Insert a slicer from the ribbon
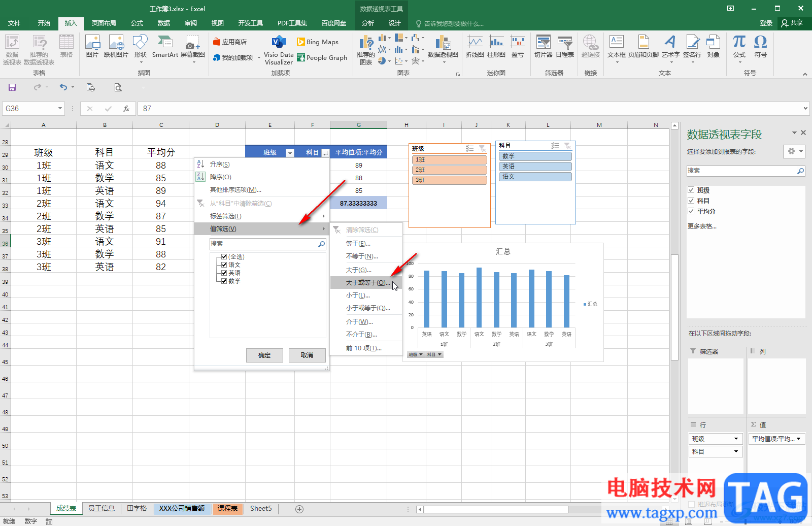The height and width of the screenshot is (526, 812). pyautogui.click(x=543, y=47)
